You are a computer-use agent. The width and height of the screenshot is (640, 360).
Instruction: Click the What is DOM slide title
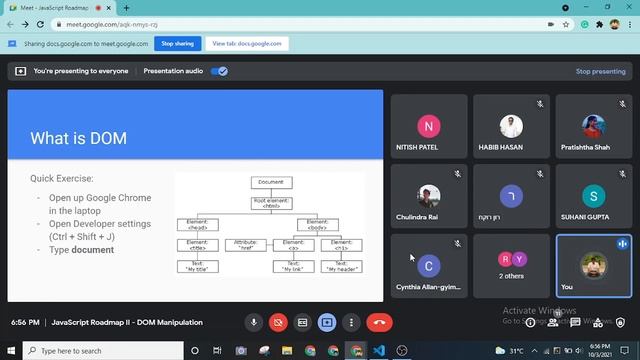tap(78, 138)
